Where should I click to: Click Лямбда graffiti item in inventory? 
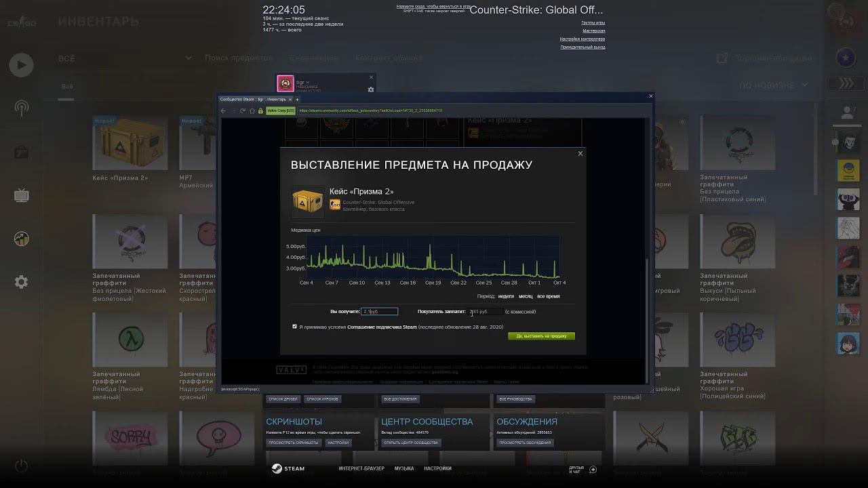click(130, 340)
